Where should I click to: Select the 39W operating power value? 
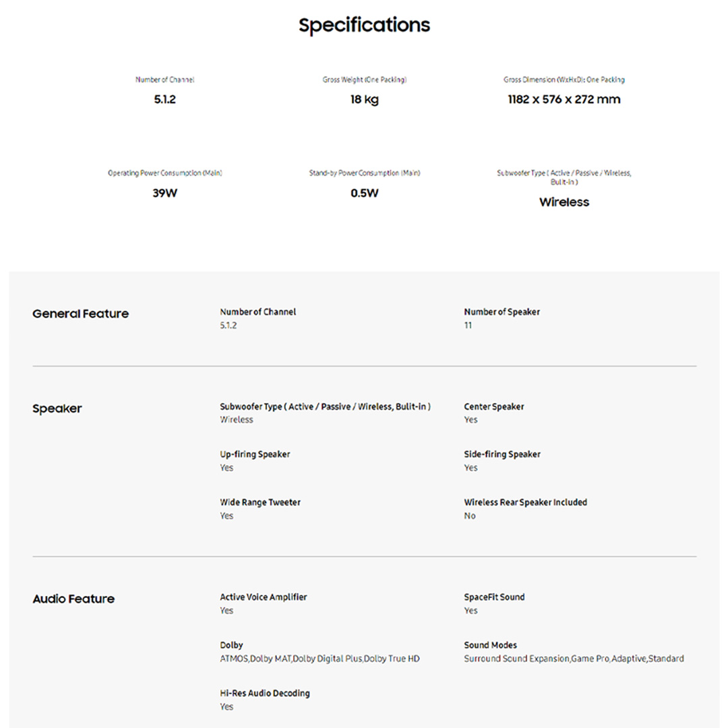coord(164,193)
